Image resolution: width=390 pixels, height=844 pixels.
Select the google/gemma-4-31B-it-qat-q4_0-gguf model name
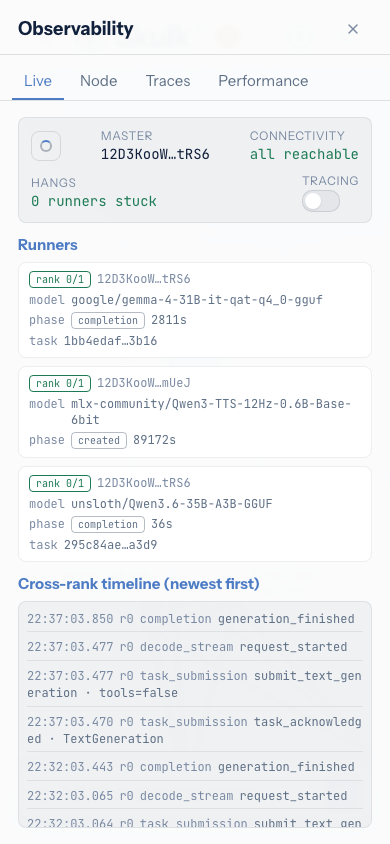pyautogui.click(x=197, y=300)
